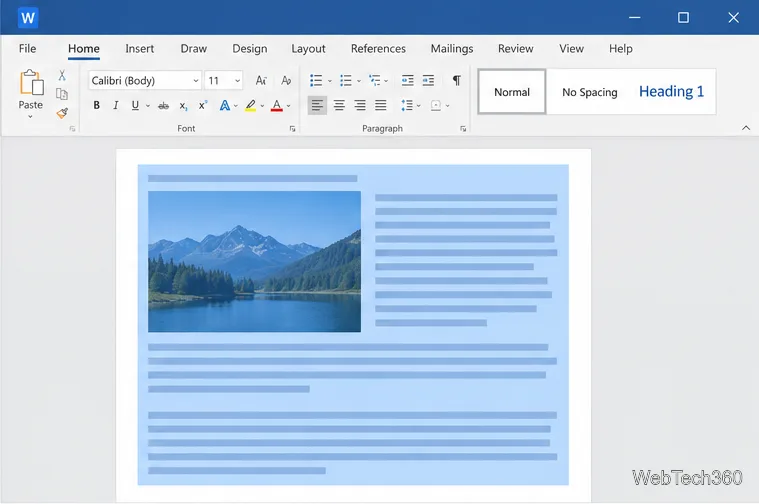Activate the Format Painter brush
Image resolution: width=759 pixels, height=504 pixels.
(x=62, y=113)
